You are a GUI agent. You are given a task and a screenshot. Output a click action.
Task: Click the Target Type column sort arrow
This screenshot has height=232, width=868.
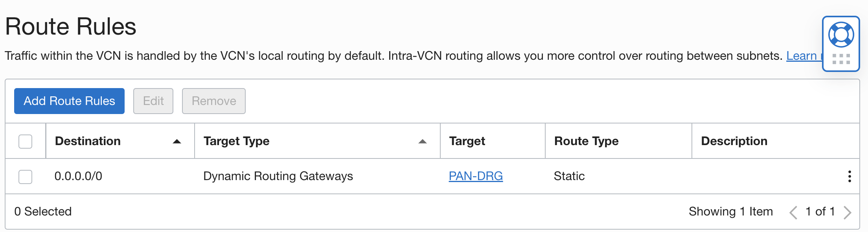(x=423, y=142)
